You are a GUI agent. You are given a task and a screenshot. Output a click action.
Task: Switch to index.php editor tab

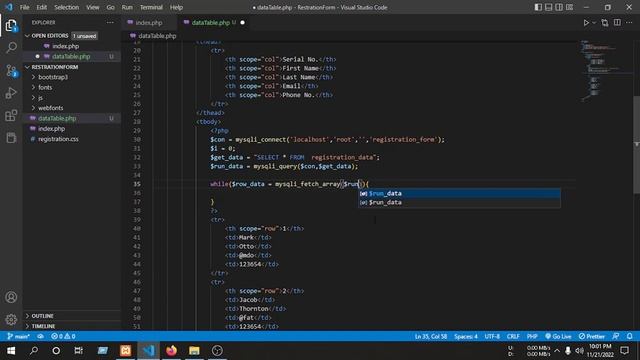click(149, 23)
